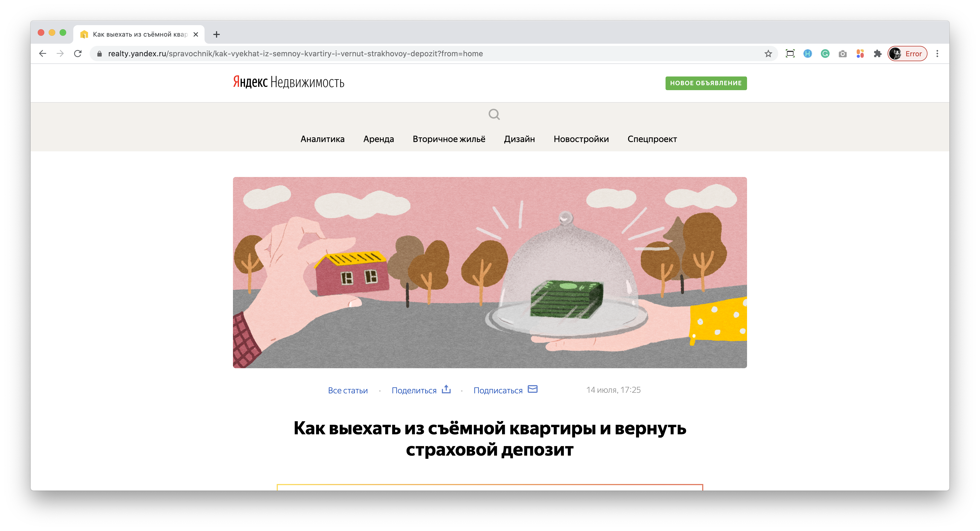The width and height of the screenshot is (980, 531).
Task: Click the search magnifier icon
Action: click(494, 114)
